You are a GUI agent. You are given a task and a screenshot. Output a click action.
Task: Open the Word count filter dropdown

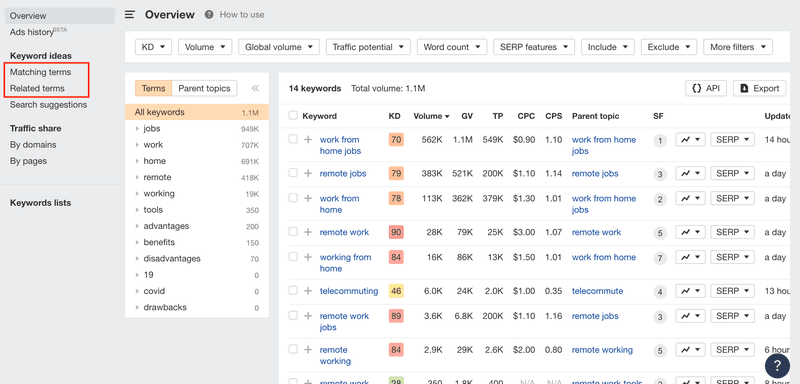[x=452, y=47]
